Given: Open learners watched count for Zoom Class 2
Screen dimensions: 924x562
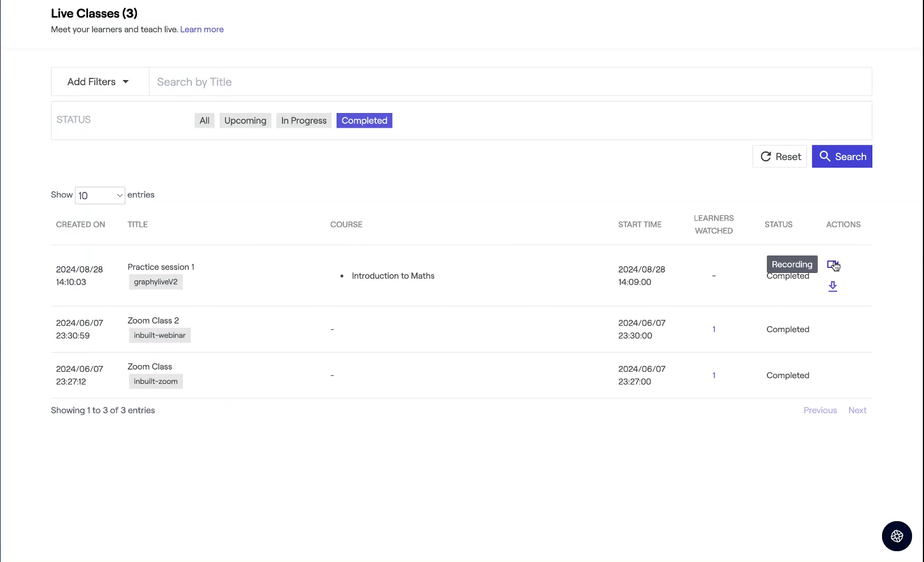Looking at the screenshot, I should tap(713, 329).
